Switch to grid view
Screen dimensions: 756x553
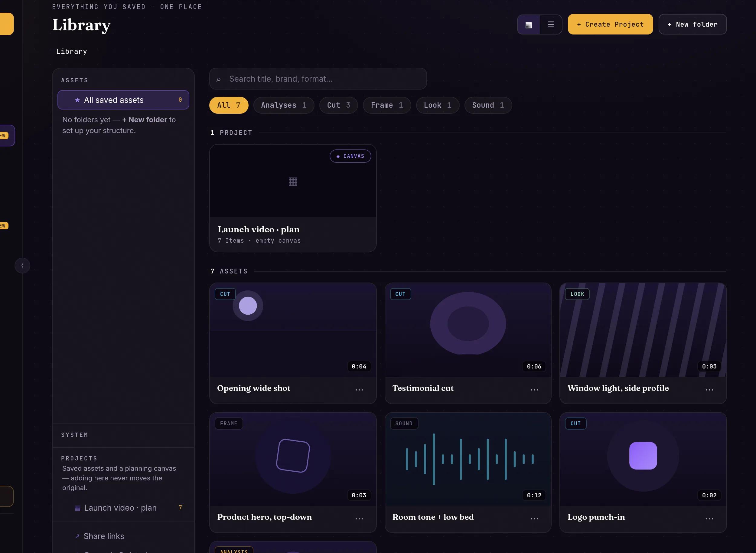528,25
